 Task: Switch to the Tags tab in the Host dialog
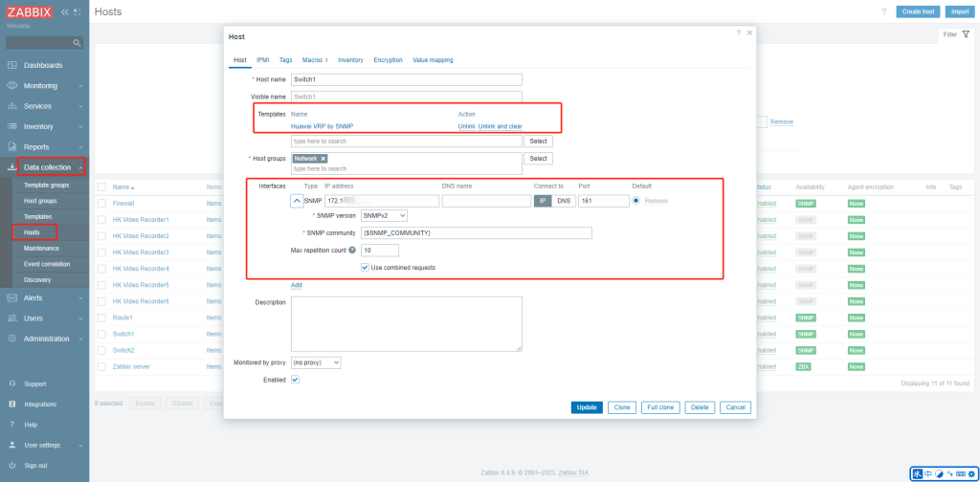285,60
